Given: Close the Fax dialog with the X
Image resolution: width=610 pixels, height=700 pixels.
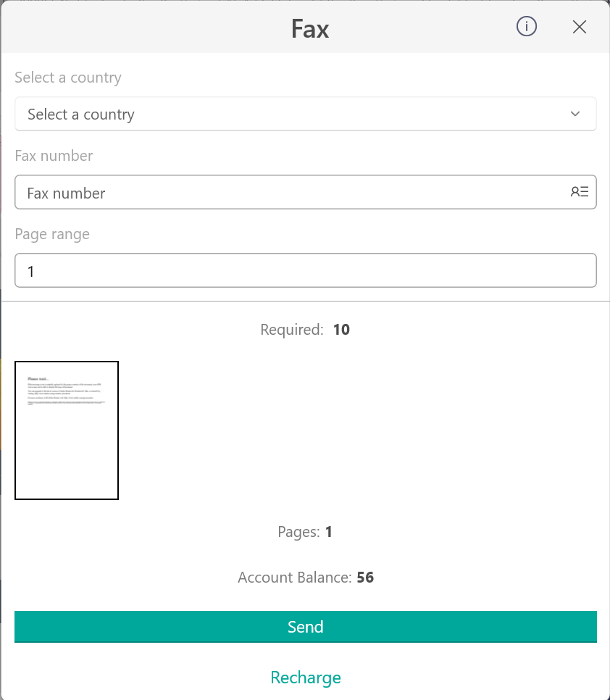Looking at the screenshot, I should click(579, 28).
